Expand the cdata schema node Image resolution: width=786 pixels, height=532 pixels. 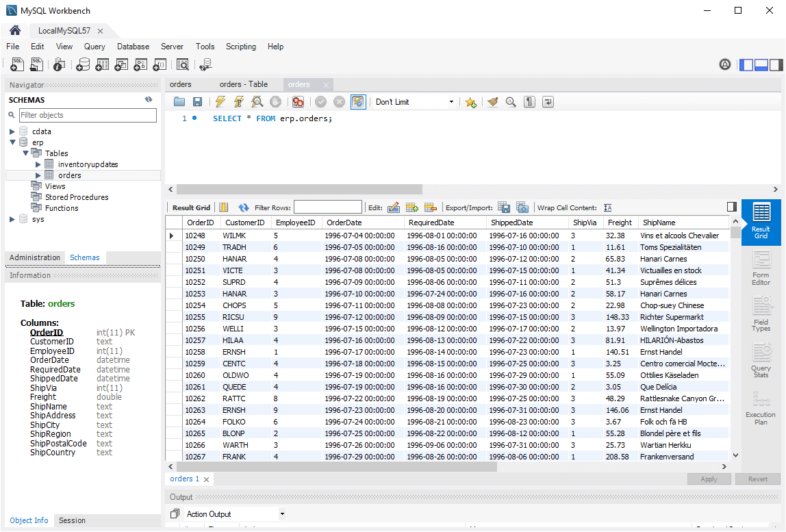(12, 131)
